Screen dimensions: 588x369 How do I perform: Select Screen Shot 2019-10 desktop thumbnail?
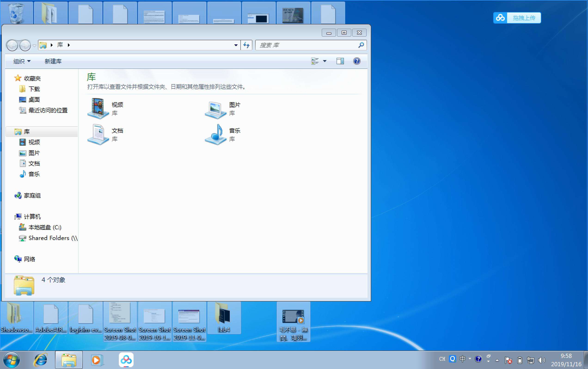[x=155, y=321]
